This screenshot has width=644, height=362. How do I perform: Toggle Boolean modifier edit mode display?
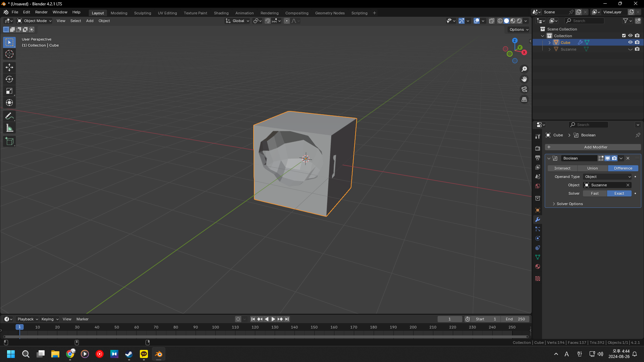point(601,158)
